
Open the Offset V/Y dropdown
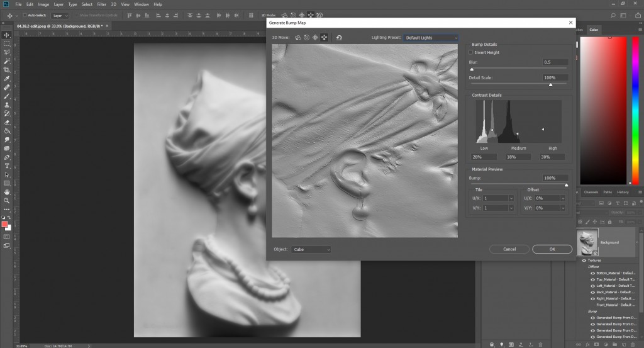click(x=563, y=208)
